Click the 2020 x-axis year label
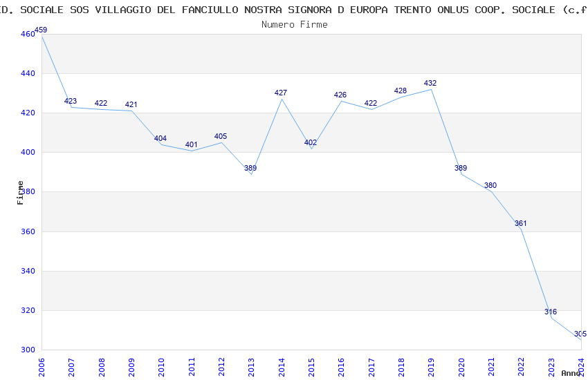Viewport: 588px width, 380px height. tap(461, 368)
